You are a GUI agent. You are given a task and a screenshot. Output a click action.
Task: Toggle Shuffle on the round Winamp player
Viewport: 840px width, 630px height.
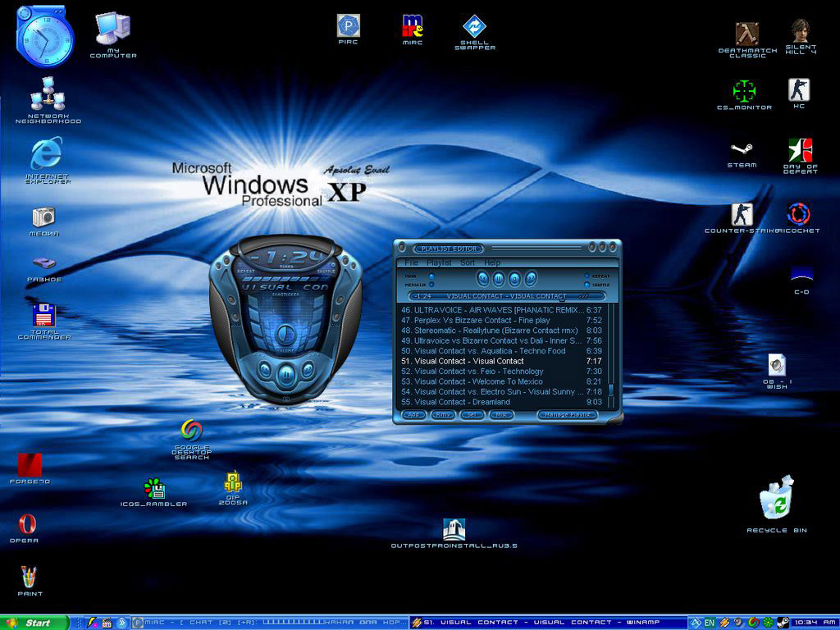(x=326, y=272)
